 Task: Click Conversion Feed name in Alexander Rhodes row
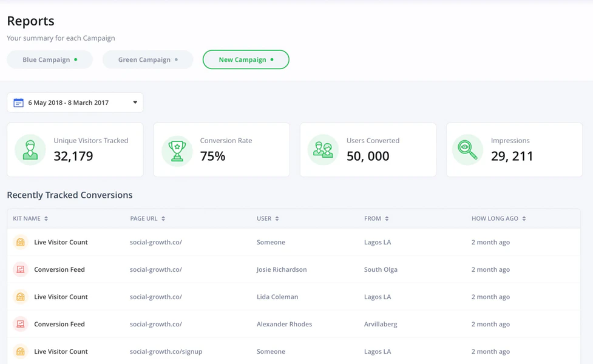[x=59, y=324]
